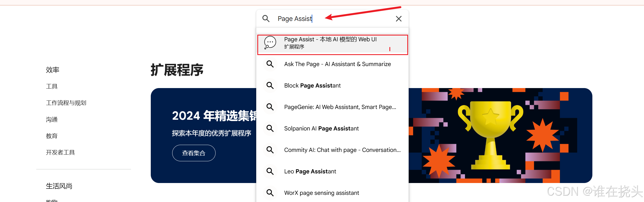Viewport: 644px width, 202px height.
Task: Open the 教育 category in sidebar
Action: coord(52,136)
